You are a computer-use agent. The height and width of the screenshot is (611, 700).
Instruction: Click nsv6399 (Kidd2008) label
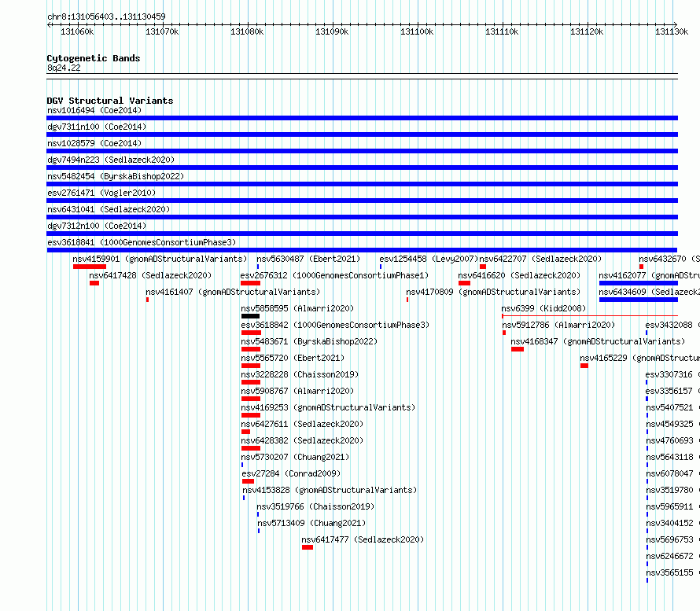pyautogui.click(x=543, y=308)
